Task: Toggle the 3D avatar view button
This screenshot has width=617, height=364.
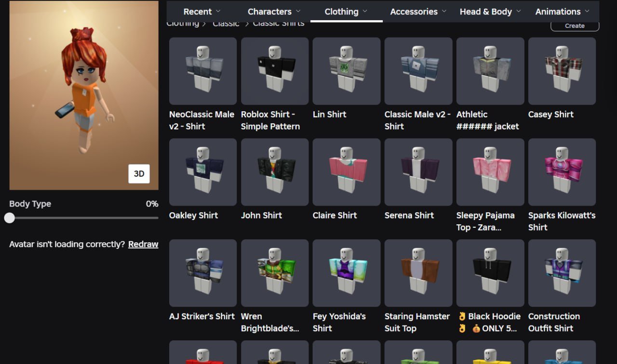Action: tap(139, 174)
